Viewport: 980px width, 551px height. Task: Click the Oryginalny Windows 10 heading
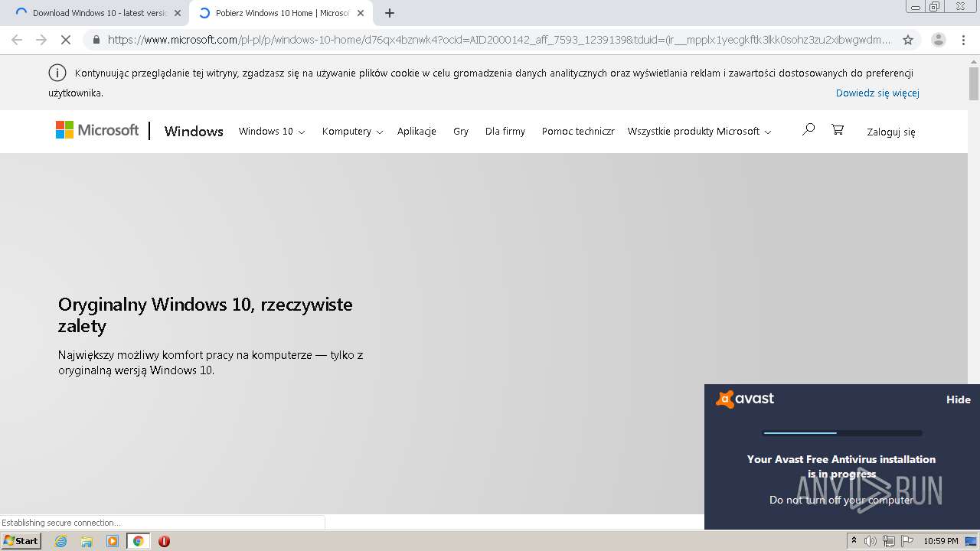(205, 315)
